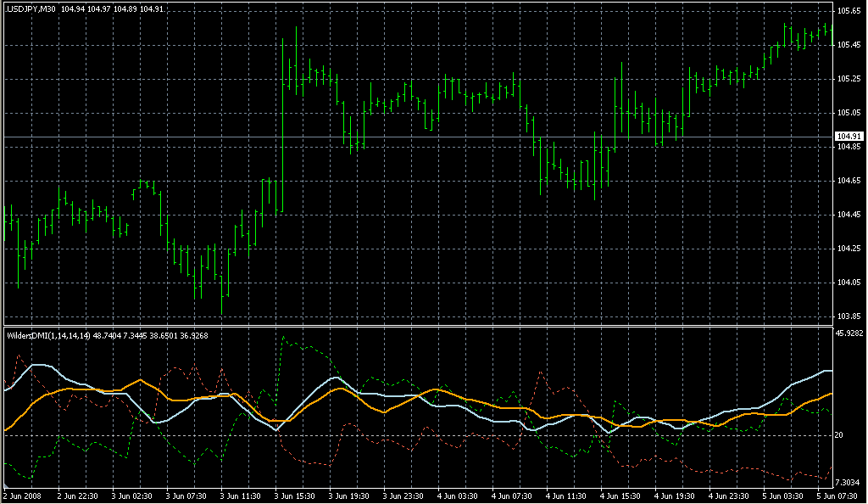
Task: Select the 3 Jun 07:30 time label
Action: [186, 495]
